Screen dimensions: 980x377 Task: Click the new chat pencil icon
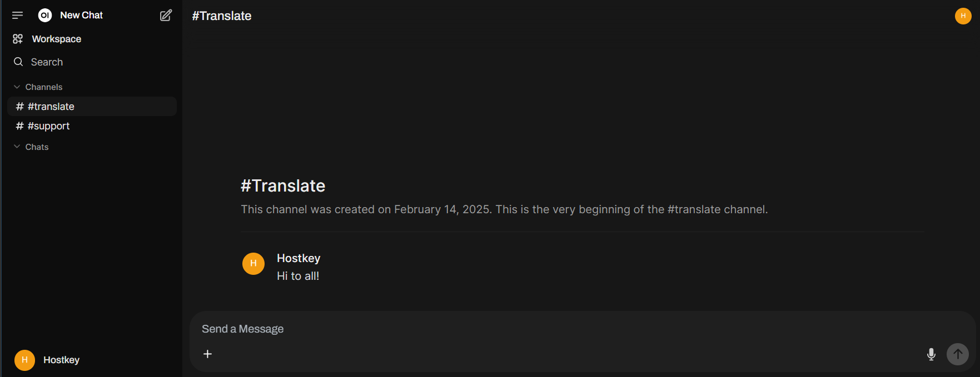(166, 16)
